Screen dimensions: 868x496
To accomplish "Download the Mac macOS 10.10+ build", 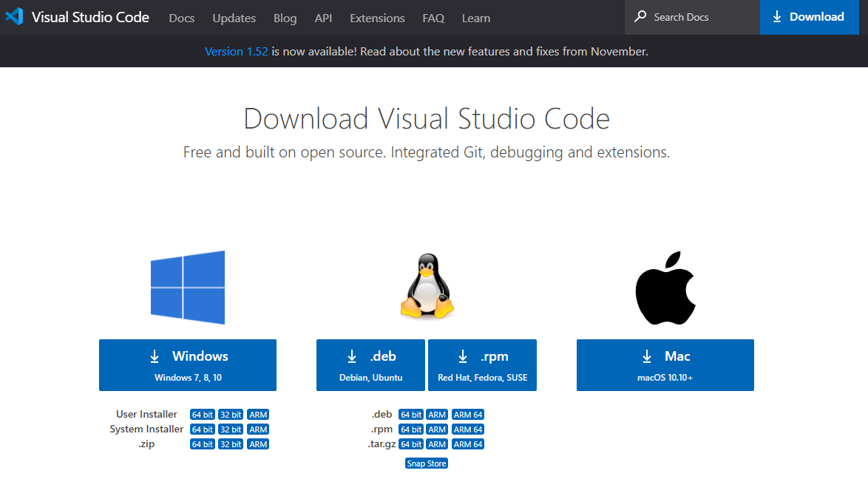I will 665,365.
